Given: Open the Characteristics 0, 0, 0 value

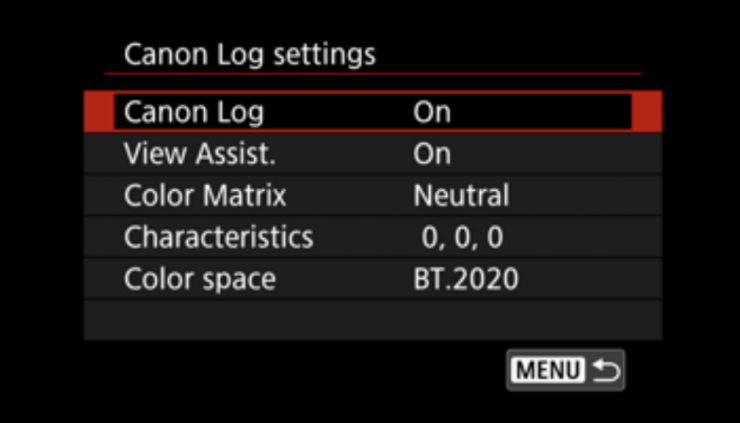Looking at the screenshot, I should (x=450, y=237).
